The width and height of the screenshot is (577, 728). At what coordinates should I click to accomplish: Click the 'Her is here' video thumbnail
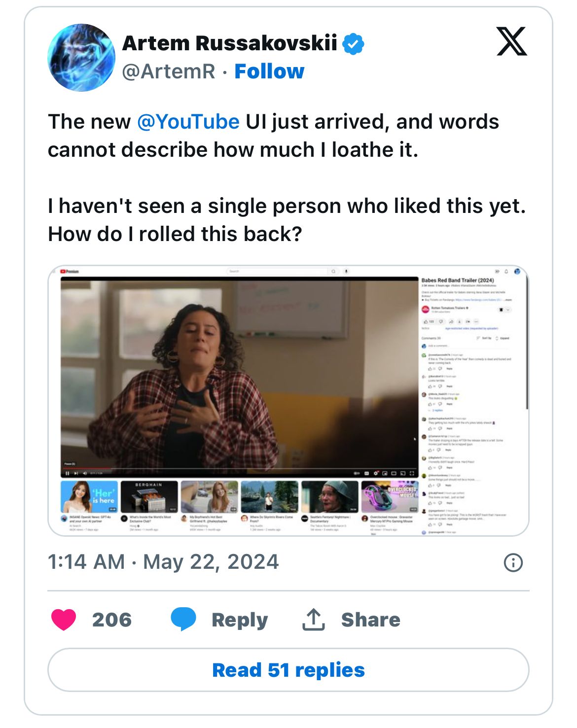tap(89, 496)
